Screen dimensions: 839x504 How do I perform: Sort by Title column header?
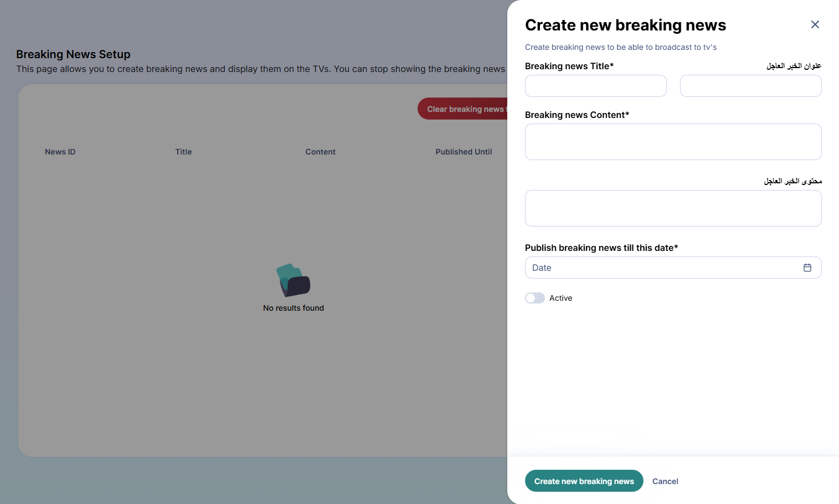[183, 152]
